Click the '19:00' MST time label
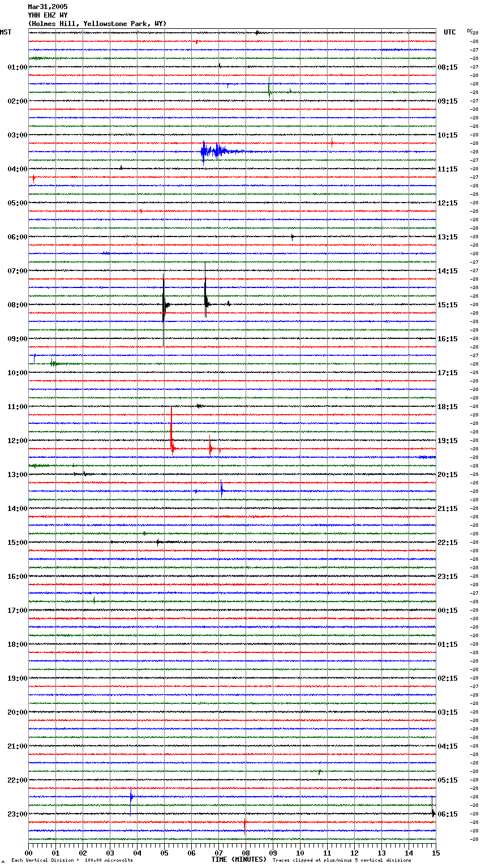 point(18,678)
